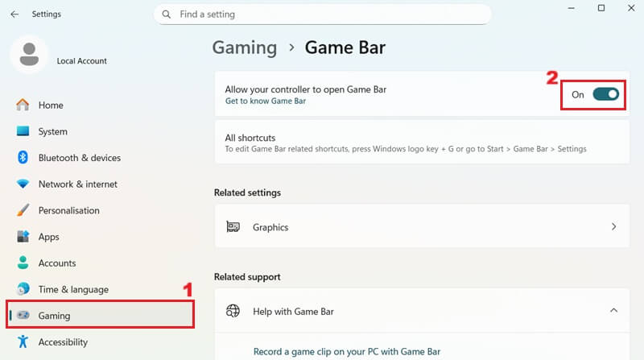Click the Help with Game Bar title
The height and width of the screenshot is (360, 644).
tap(293, 312)
